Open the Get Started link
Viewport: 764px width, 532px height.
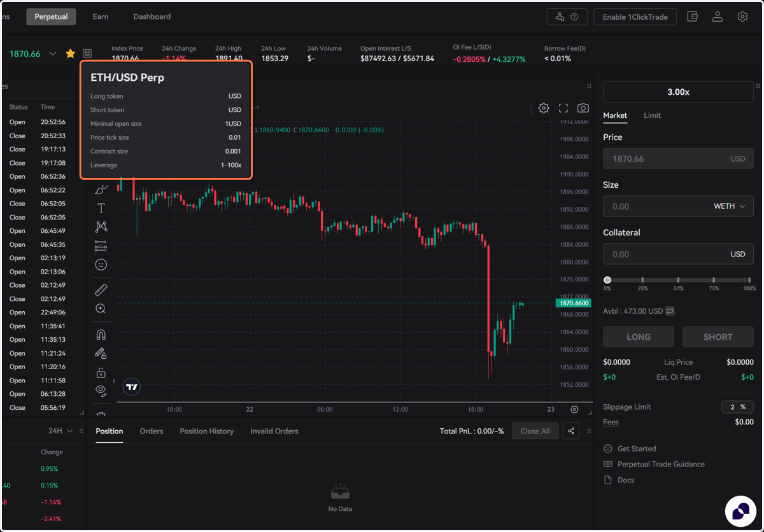[637, 449]
